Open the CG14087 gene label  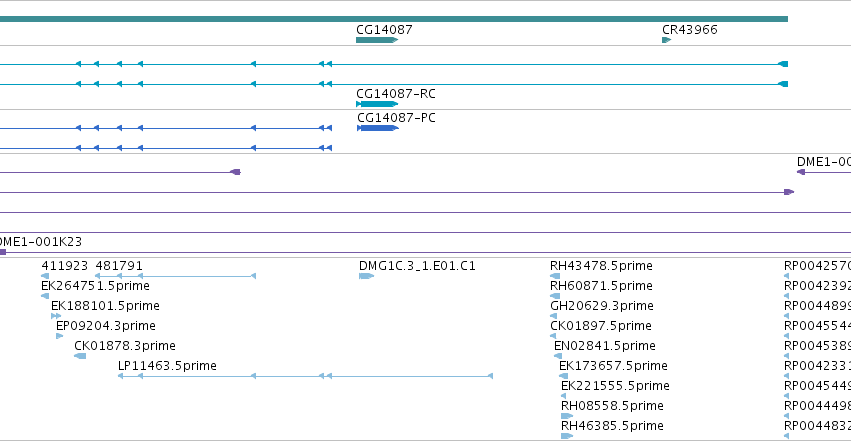coord(384,30)
